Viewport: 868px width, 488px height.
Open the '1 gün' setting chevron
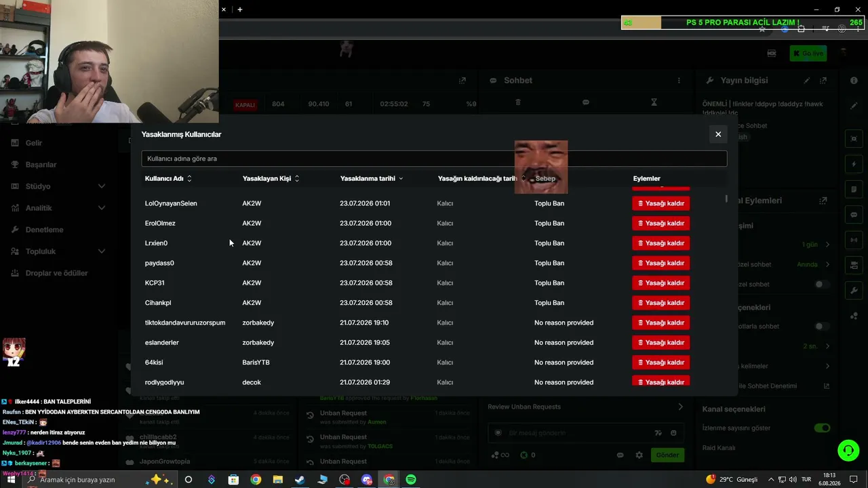[827, 244]
